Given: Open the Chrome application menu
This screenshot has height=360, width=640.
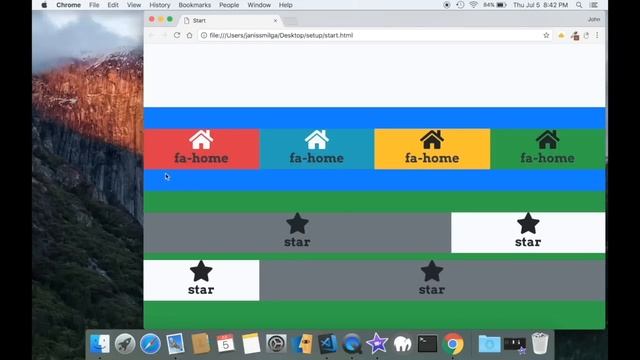Looking at the screenshot, I should [x=68, y=5].
